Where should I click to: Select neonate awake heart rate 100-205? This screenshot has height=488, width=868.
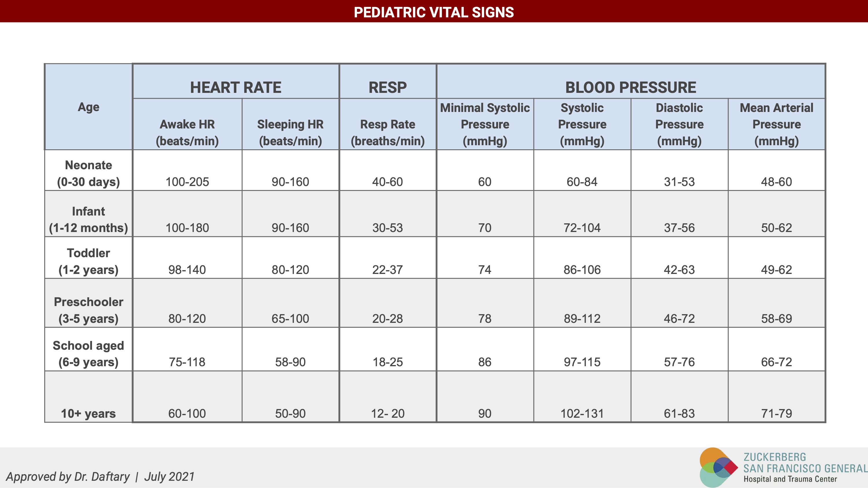pyautogui.click(x=187, y=182)
